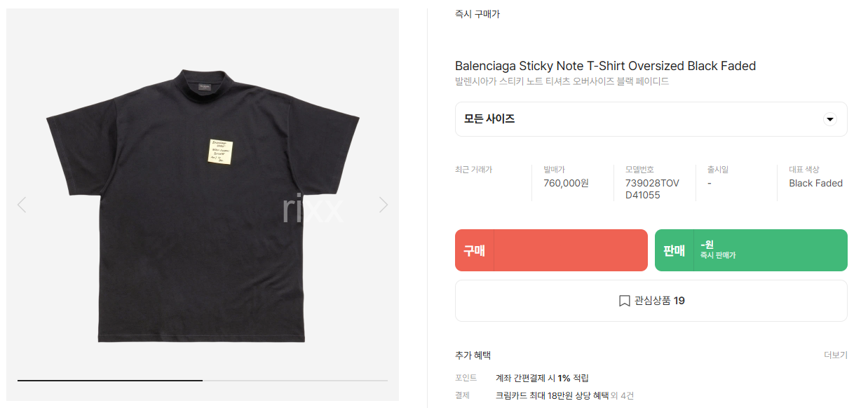The height and width of the screenshot is (408, 868).
Task: Open the 모든 사이즈 dropdown arrow
Action: click(x=830, y=119)
